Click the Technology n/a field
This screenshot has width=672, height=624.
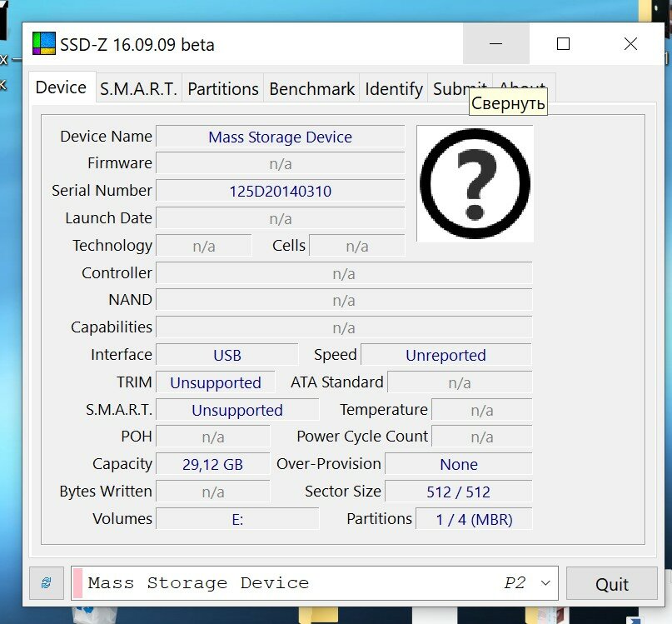click(x=204, y=246)
